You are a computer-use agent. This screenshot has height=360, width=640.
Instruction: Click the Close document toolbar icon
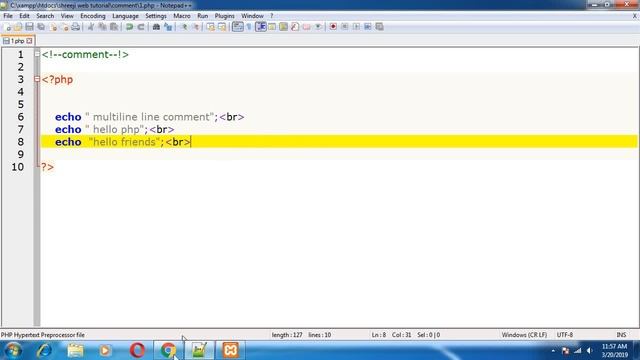point(53,27)
